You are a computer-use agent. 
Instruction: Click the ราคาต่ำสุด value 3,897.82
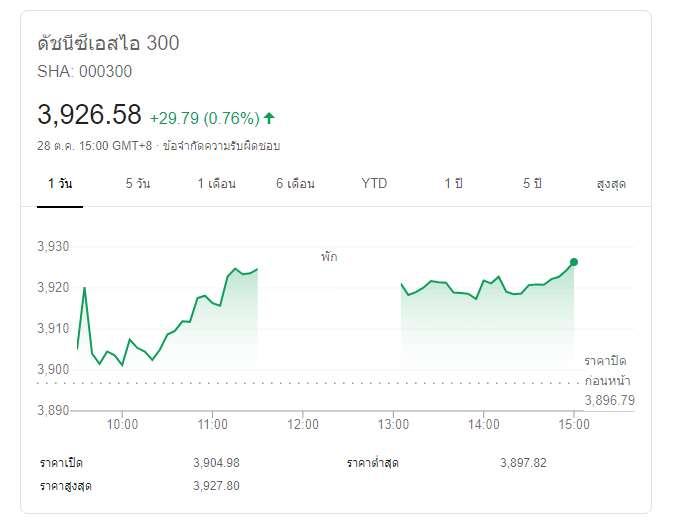[x=523, y=463]
